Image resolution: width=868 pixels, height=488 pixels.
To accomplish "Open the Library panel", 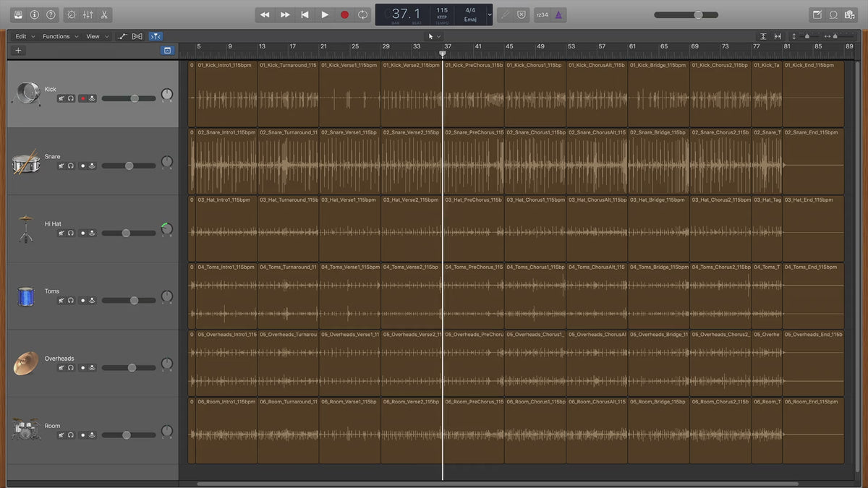I will pyautogui.click(x=18, y=14).
